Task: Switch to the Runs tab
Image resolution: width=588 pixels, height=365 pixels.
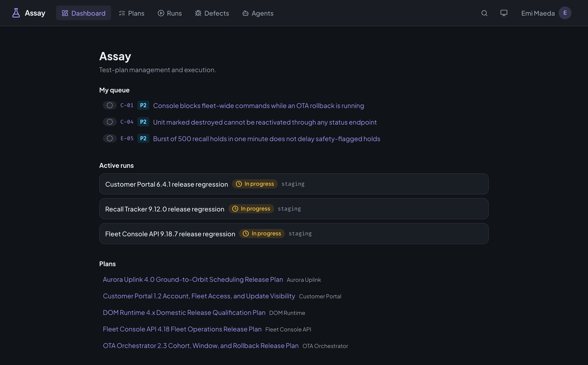Action: 170,13
